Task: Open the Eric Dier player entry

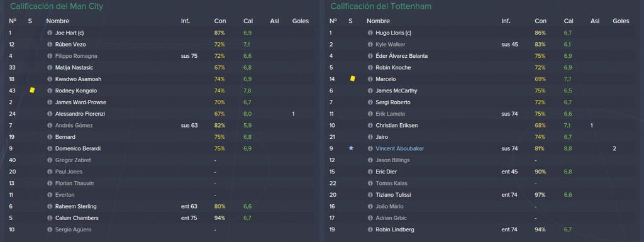Action: [386, 172]
